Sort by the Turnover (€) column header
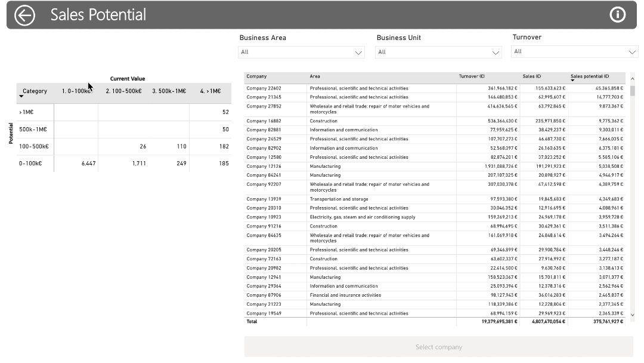644x363 pixels. (472, 76)
